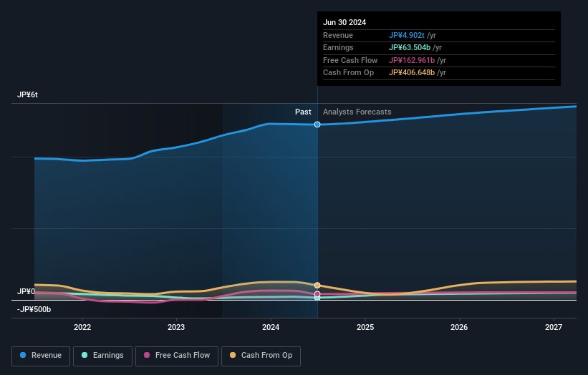Viewport: 588px width, 375px height.
Task: Click the Jun 30 2024 tooltip date
Action: [x=344, y=22]
